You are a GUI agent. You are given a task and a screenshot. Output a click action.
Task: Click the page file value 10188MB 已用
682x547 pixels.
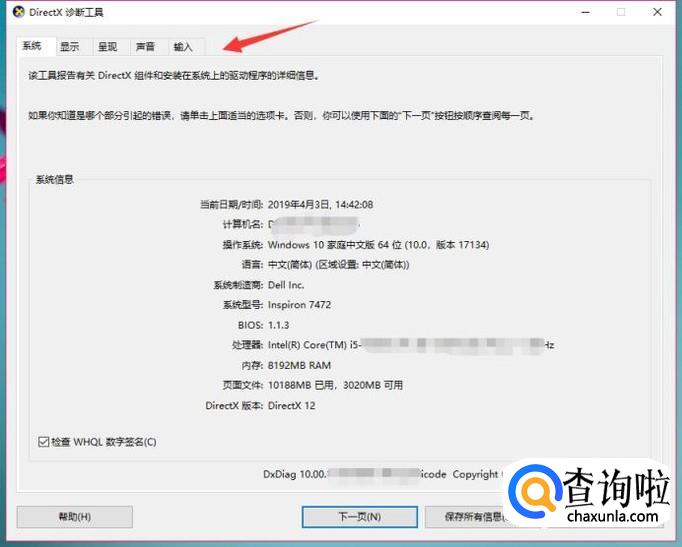point(335,385)
